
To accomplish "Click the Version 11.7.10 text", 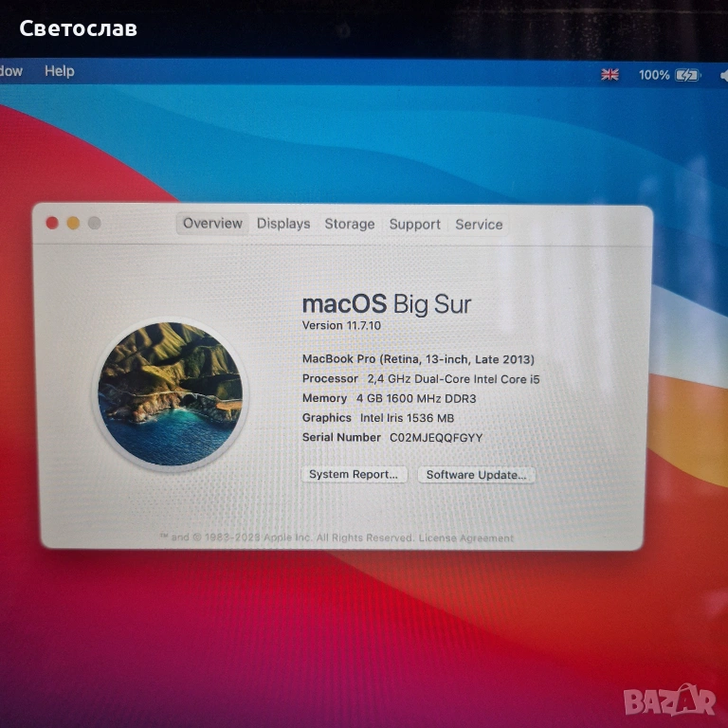I will (x=341, y=325).
